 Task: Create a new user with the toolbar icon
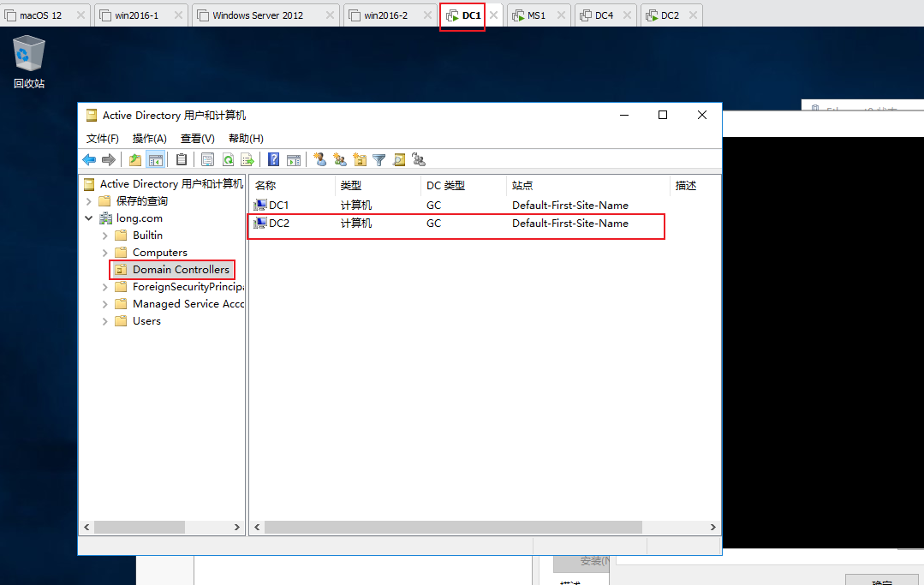click(320, 159)
